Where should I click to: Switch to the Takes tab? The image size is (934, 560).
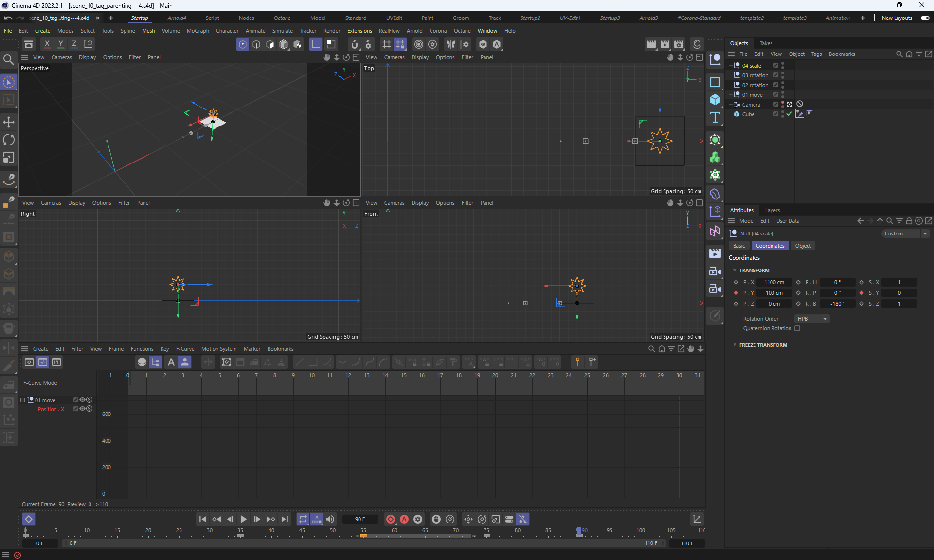tap(766, 43)
